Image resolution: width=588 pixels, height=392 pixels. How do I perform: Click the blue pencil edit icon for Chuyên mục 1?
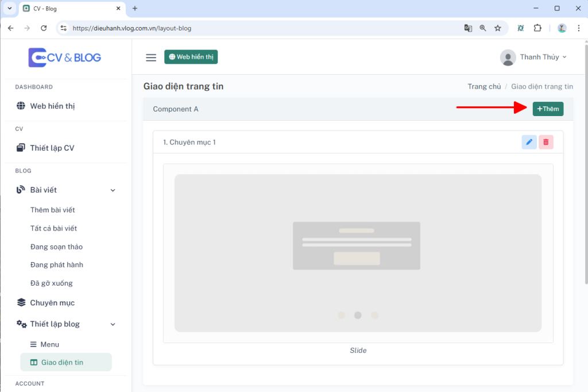[x=529, y=142]
